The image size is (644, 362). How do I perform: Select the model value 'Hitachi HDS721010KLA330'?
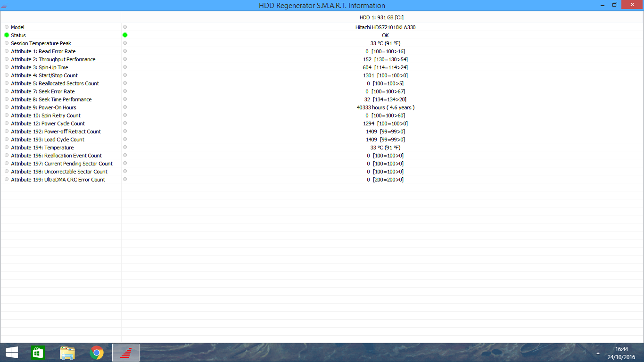(x=386, y=27)
